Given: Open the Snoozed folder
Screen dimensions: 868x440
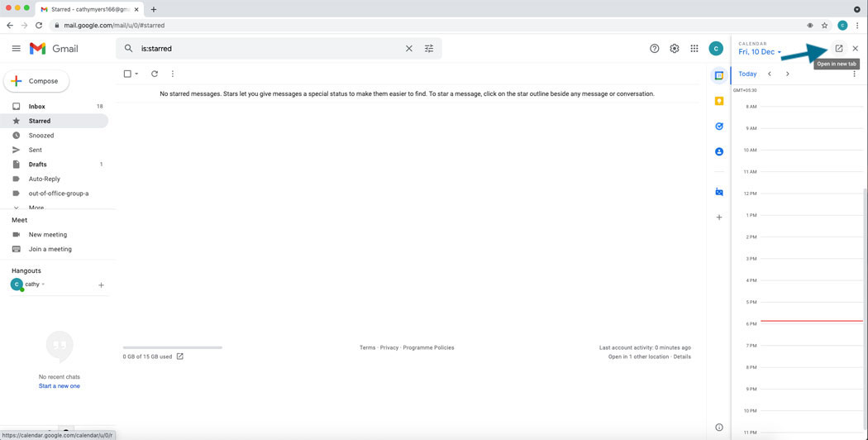Looking at the screenshot, I should (54, 135).
